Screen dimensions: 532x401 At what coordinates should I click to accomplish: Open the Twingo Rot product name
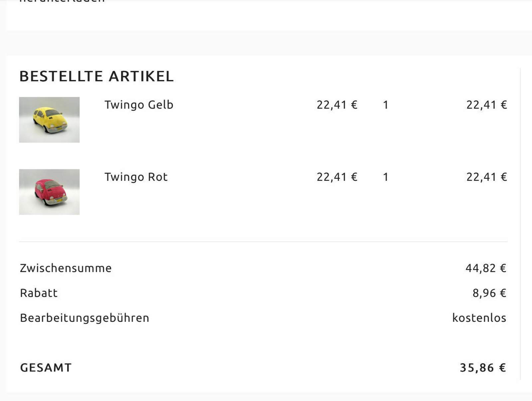point(136,177)
